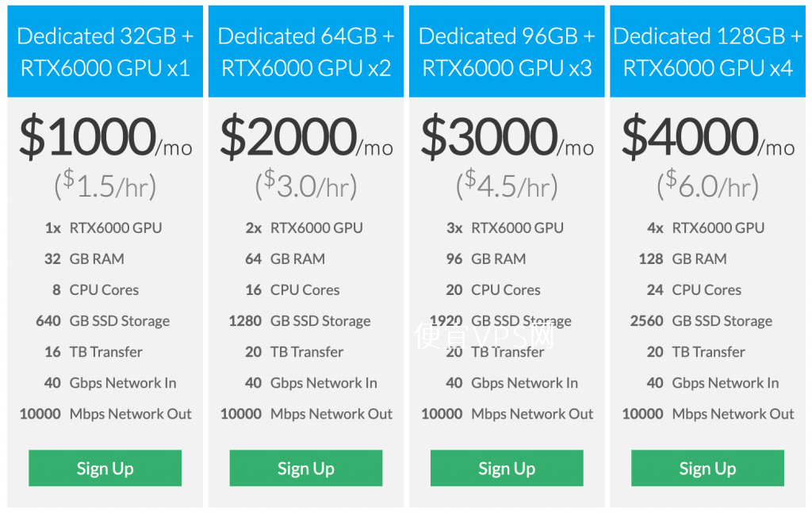Click the $6.0/hr hourly rate text

707,184
